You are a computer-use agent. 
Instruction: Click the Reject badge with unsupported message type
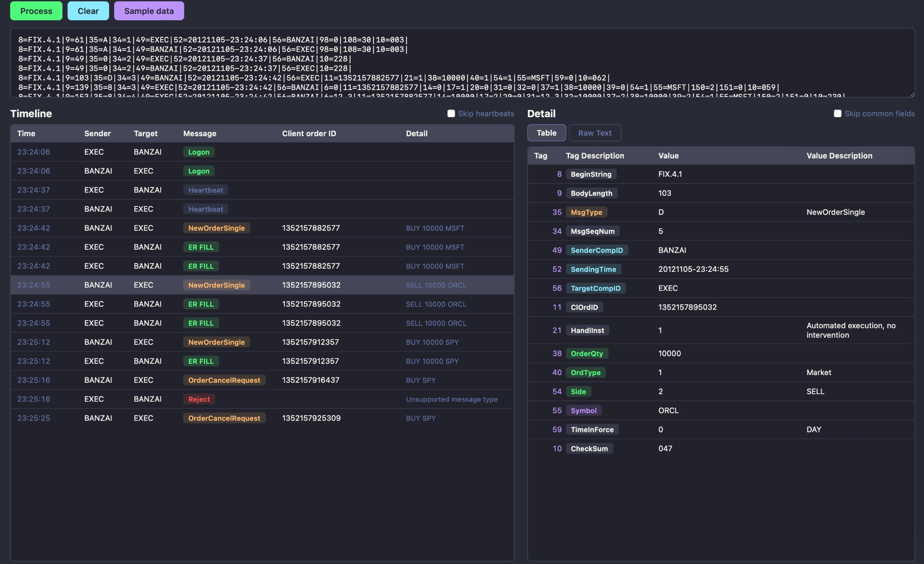coord(199,399)
